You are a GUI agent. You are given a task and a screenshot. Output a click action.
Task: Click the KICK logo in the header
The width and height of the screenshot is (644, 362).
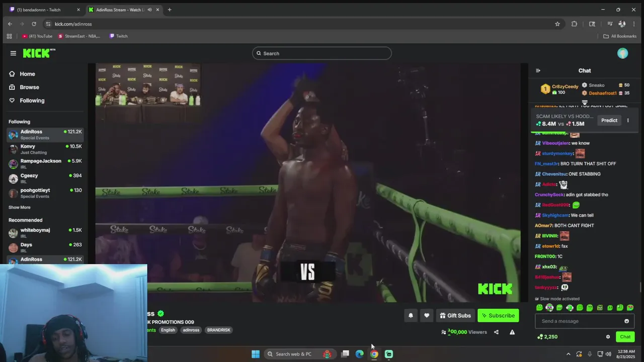click(x=39, y=53)
